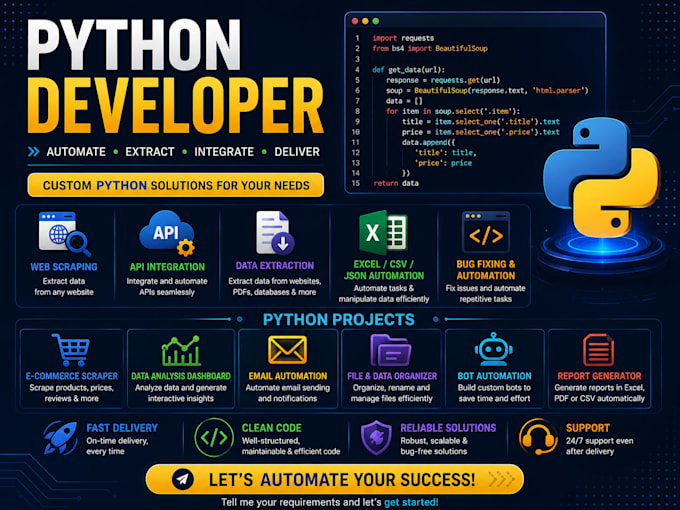Click the Report Generator document icon
Screen dimensions: 680x510
point(598,350)
